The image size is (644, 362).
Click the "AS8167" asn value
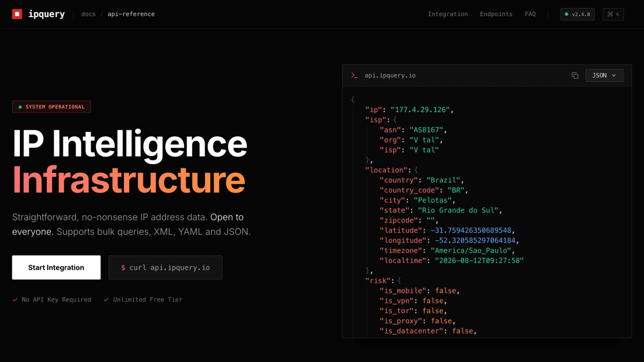click(426, 130)
